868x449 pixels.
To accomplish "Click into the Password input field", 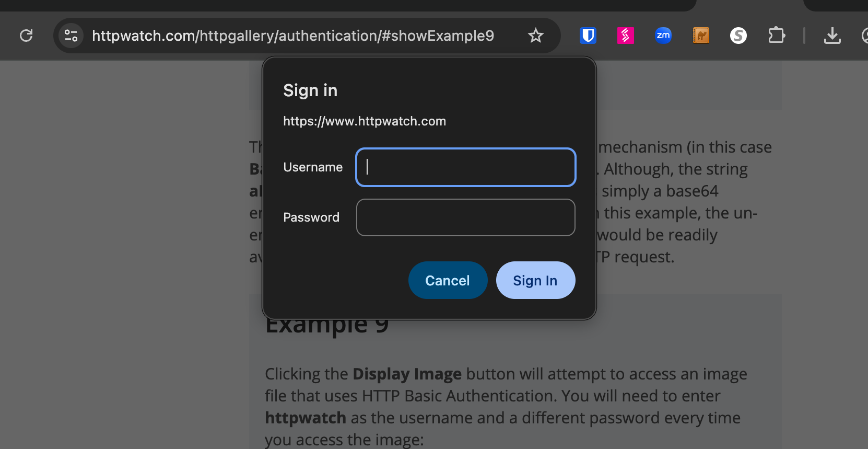I will coord(465,217).
